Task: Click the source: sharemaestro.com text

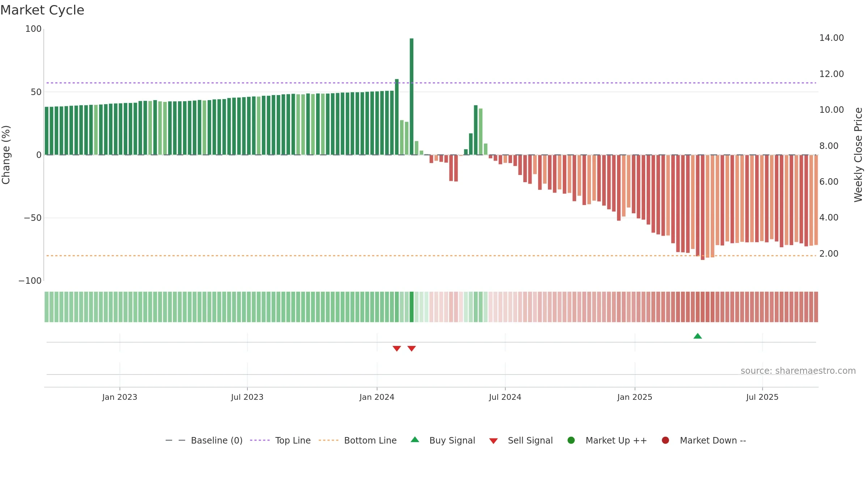Action: coord(798,371)
